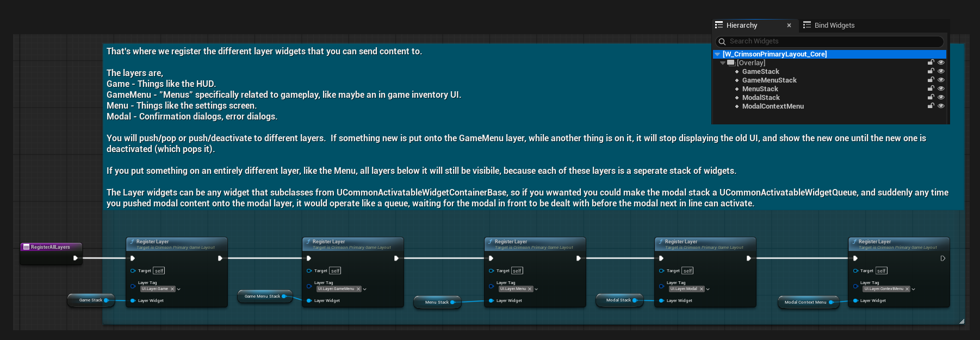Remove the UI.Layer.GameMenu tag with its X
The width and height of the screenshot is (980, 340).
click(x=358, y=289)
